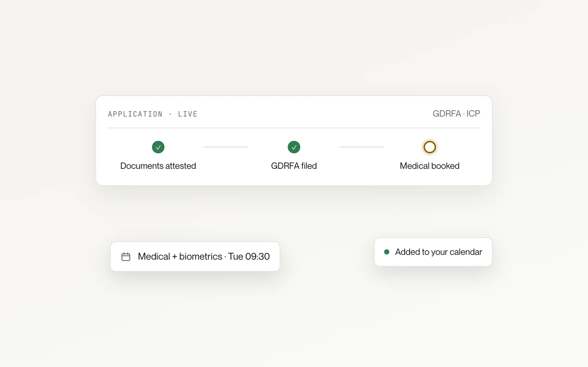Viewport: 588px width, 367px height.
Task: Click the green checkmark above GDRFA filed
Action: (294, 147)
